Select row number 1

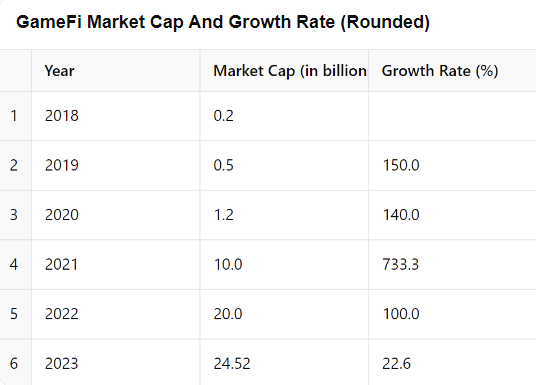15,116
